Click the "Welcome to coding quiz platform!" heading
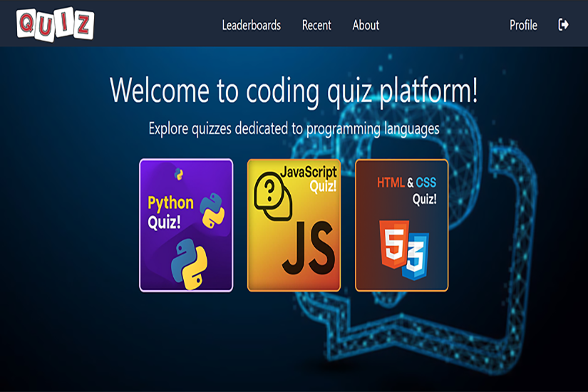The height and width of the screenshot is (392, 588). coord(294,91)
